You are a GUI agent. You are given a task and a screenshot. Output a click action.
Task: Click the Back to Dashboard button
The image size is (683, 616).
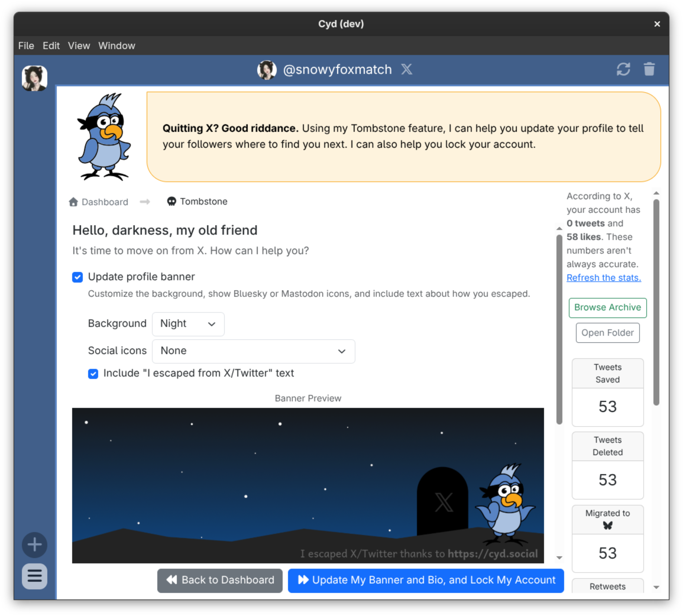click(x=220, y=580)
